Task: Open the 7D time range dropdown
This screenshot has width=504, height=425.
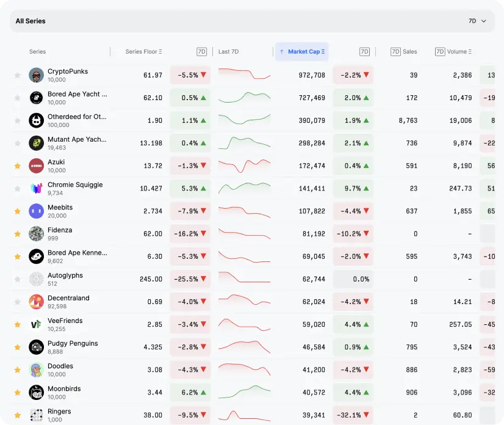Action: coord(477,21)
